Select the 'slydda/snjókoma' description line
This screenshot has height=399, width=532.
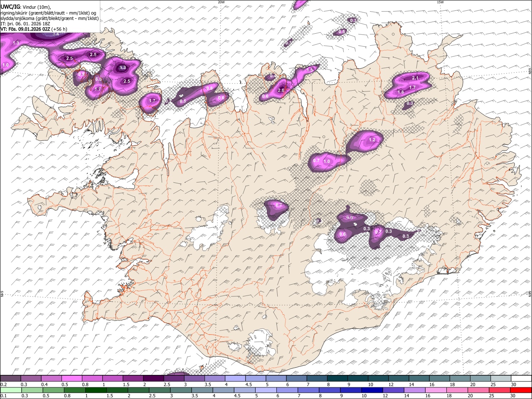click(49, 18)
